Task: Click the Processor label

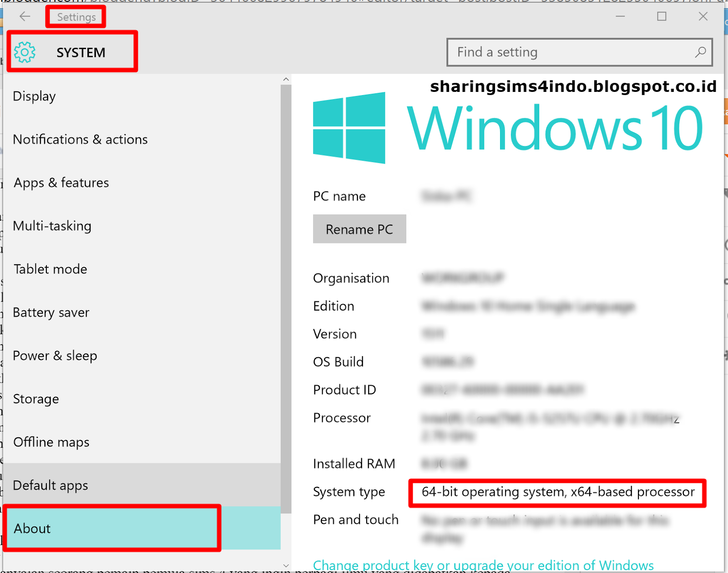Action: (x=342, y=418)
